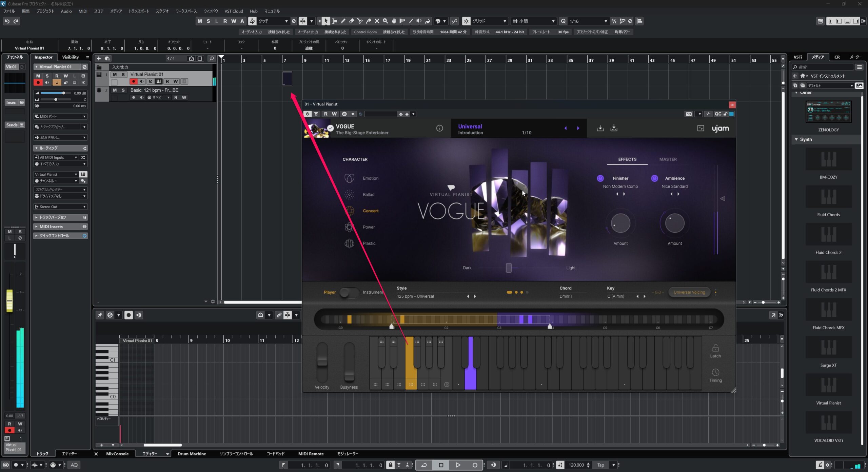Click the plugin snapshot camera icon
The width and height of the screenshot is (868, 472).
click(689, 114)
